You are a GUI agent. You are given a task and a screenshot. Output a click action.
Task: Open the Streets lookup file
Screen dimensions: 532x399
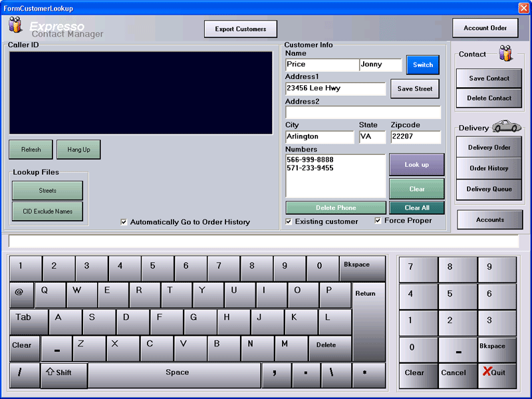pos(47,191)
